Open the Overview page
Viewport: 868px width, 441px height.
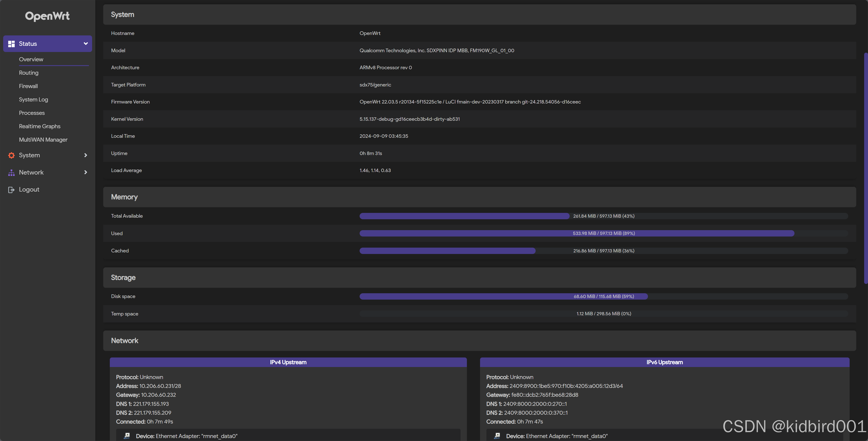coord(31,59)
